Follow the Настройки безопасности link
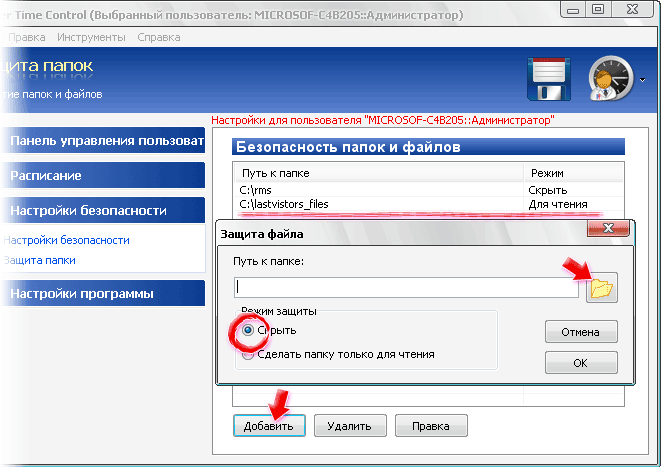 (67, 240)
